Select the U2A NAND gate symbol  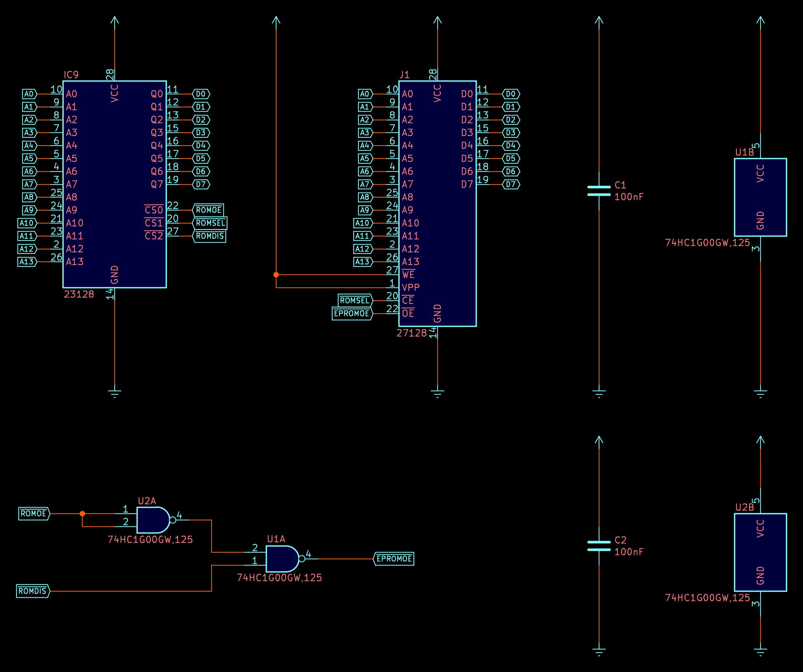click(x=152, y=520)
